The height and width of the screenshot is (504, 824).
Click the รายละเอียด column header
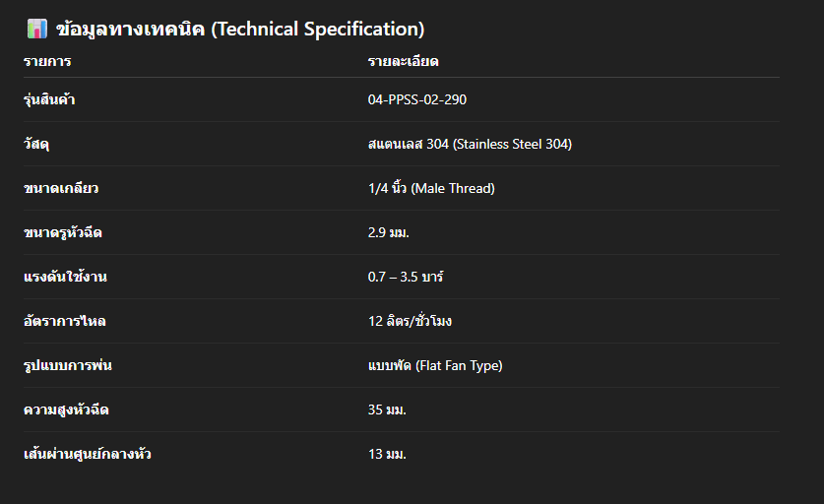(x=403, y=62)
